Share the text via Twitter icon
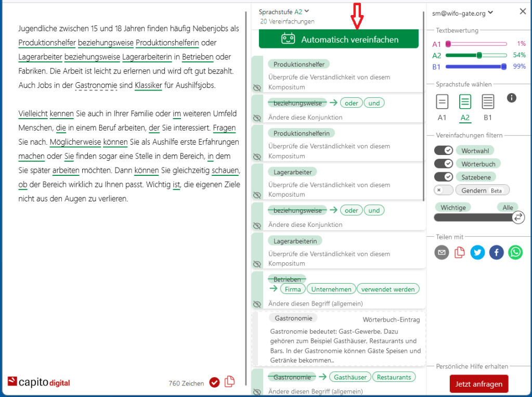Image resolution: width=532 pixels, height=397 pixels. coord(477,252)
